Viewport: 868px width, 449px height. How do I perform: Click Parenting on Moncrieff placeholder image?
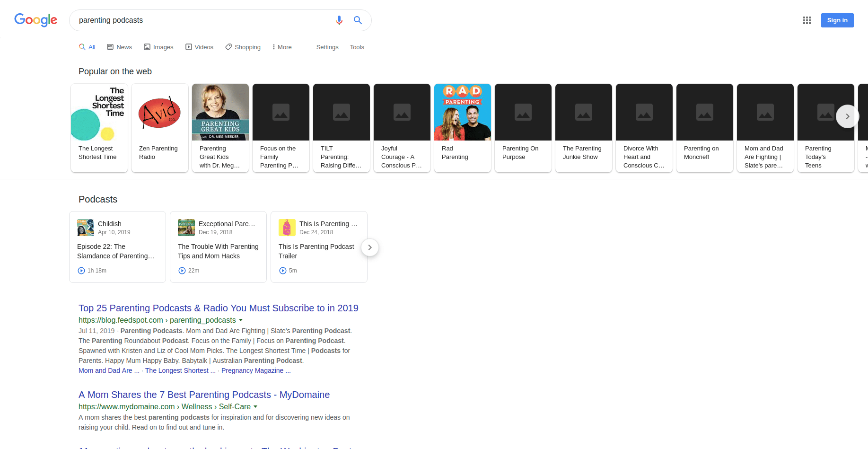point(705,112)
